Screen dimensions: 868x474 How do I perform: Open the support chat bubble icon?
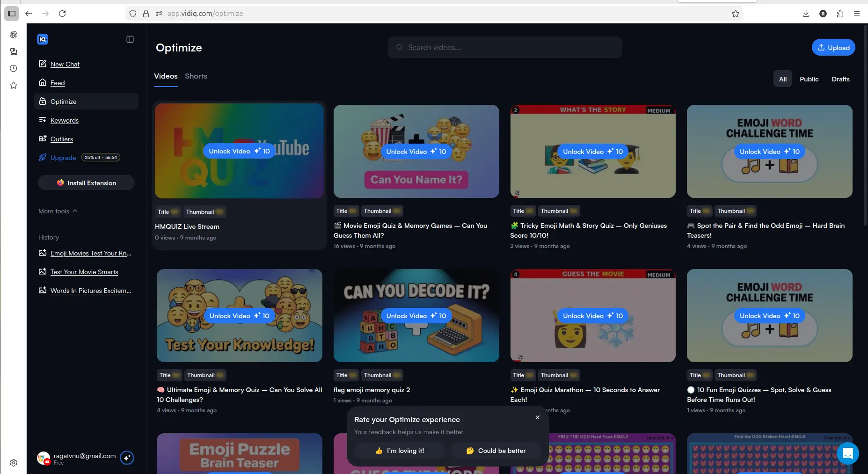coord(847,453)
